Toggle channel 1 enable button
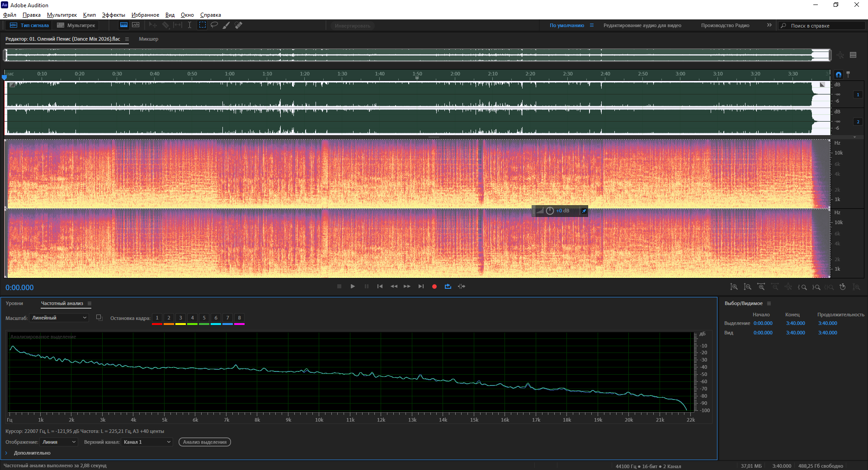The width and height of the screenshot is (868, 470). (858, 94)
